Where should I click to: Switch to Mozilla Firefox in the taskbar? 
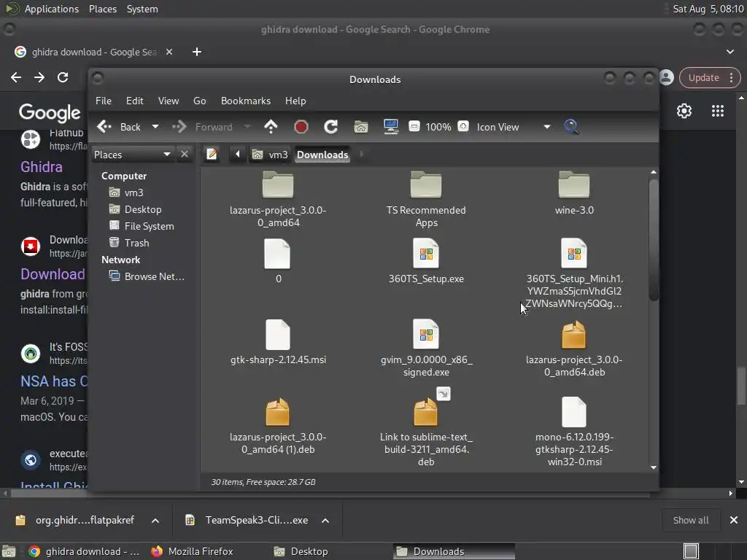[193, 551]
